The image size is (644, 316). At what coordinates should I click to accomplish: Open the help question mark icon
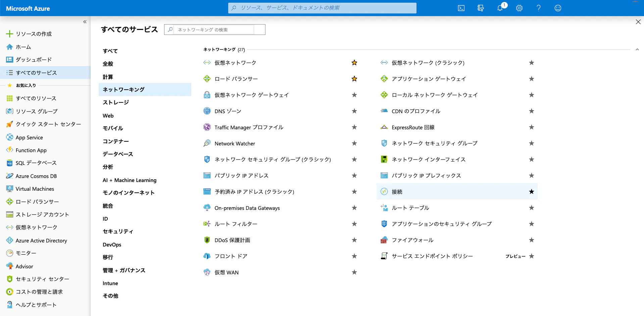coord(539,8)
